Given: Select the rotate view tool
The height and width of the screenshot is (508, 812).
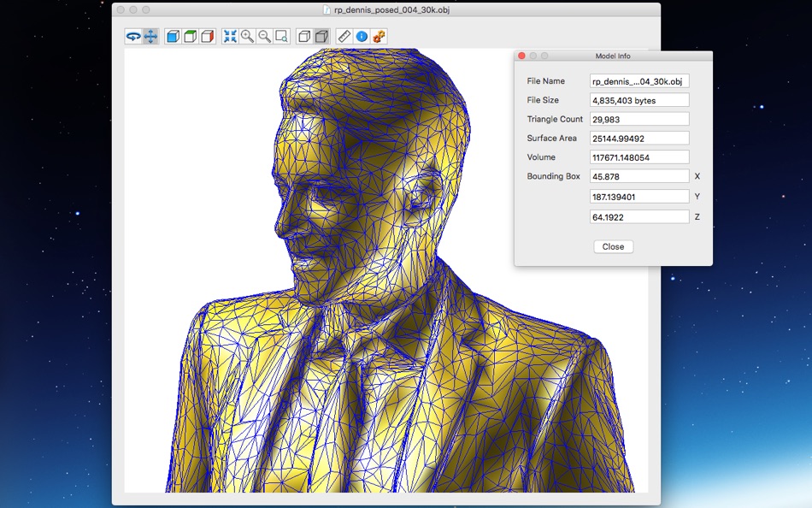Looking at the screenshot, I should click(x=133, y=37).
